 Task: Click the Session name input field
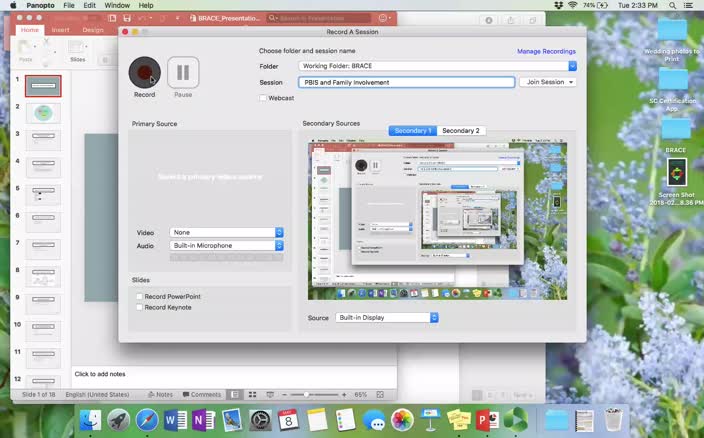coord(407,82)
